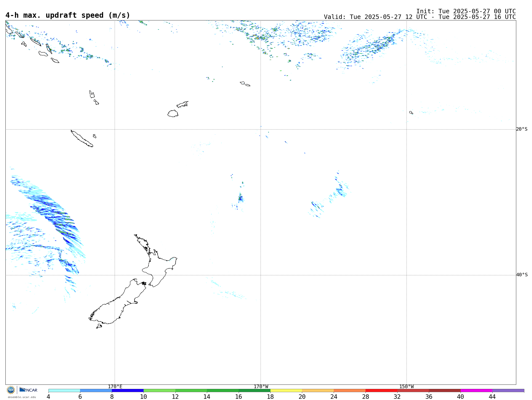Click the dark green 16-18 colorbar swatch
The height and width of the screenshot is (400, 532).
254,391
